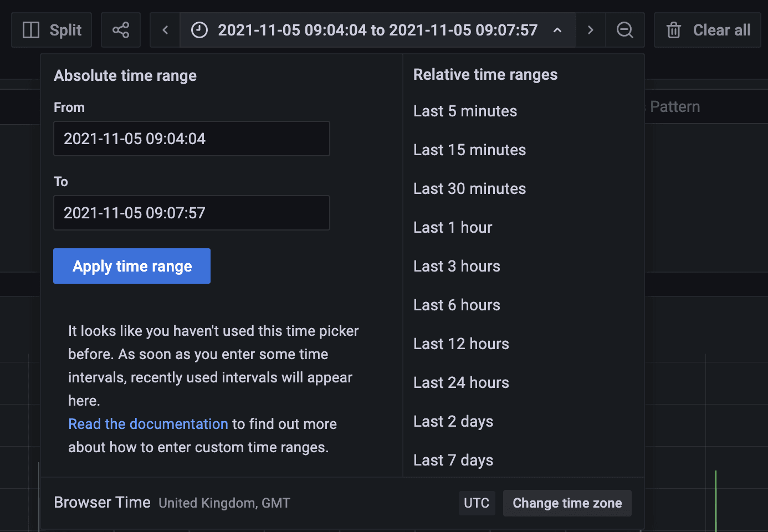Viewport: 768px width, 532px height.
Task: Click the share shortened link icon
Action: click(121, 30)
